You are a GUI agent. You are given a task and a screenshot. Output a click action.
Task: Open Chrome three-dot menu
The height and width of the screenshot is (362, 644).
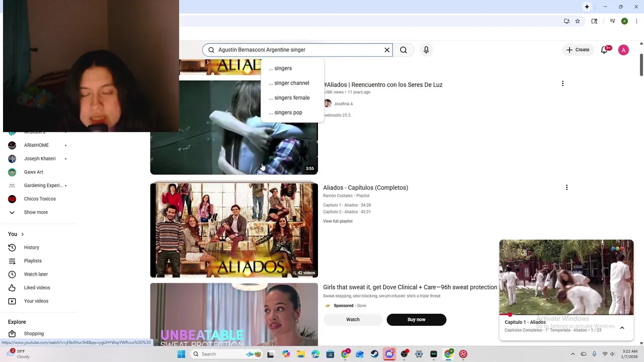(x=636, y=21)
